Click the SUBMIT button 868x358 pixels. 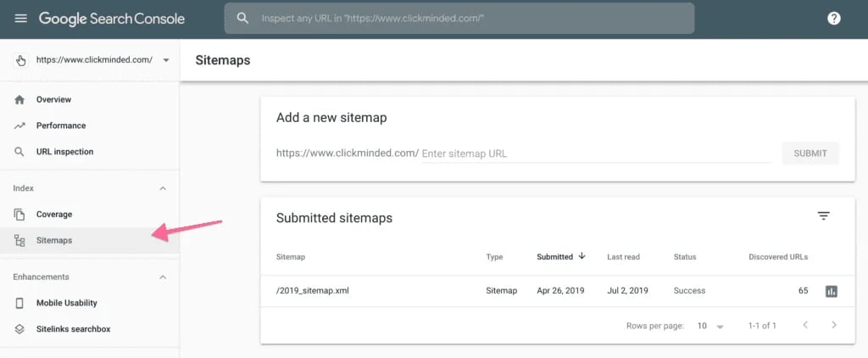click(x=810, y=154)
